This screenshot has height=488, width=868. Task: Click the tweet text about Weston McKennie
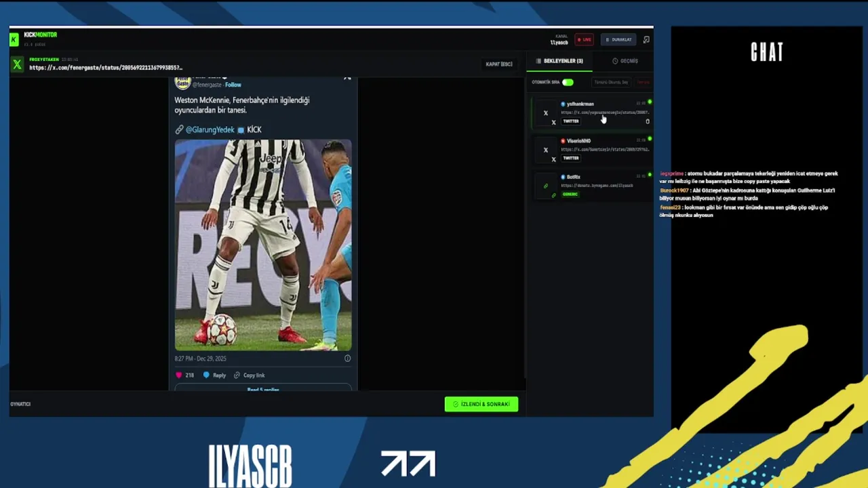pos(242,105)
